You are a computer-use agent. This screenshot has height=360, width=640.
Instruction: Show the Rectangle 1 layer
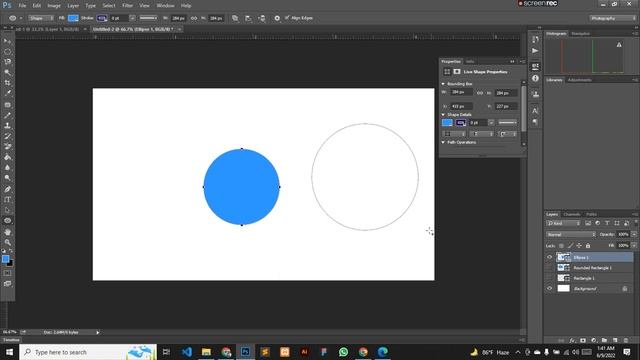(x=549, y=278)
